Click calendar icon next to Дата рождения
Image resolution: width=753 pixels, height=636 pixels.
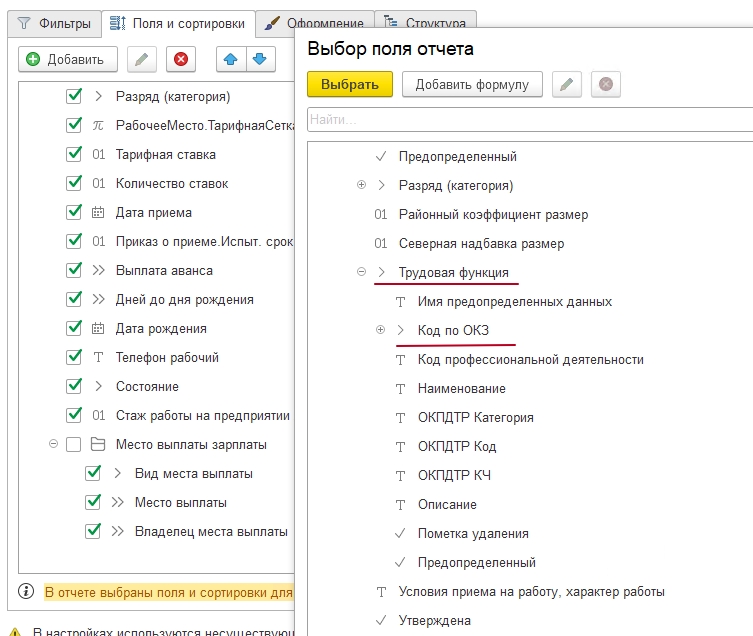point(98,329)
